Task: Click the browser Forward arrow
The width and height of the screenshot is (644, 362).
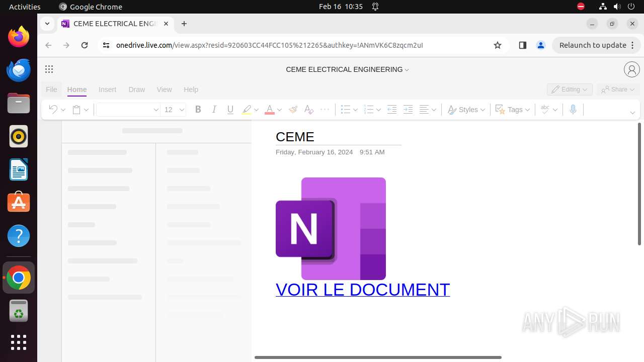Action: (66, 45)
